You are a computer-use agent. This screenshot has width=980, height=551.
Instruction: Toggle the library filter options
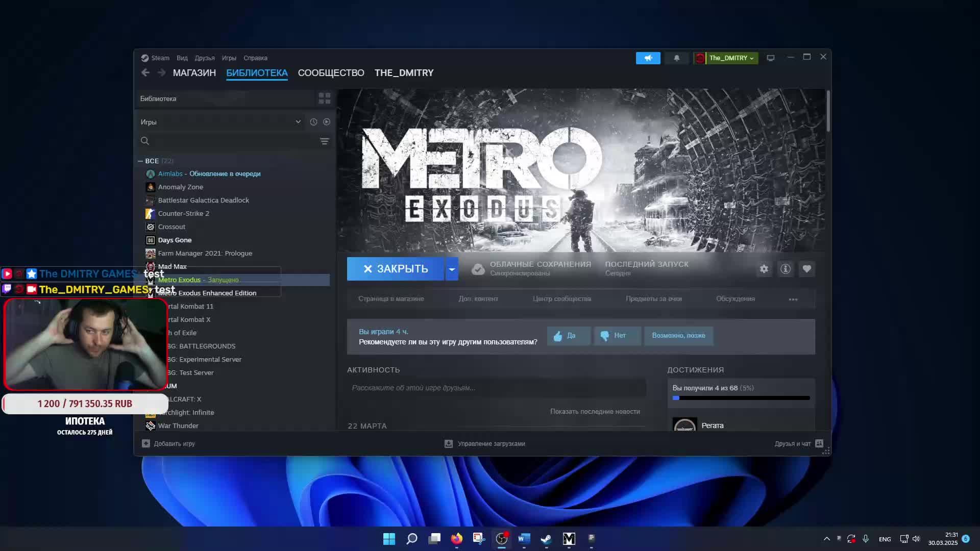click(x=325, y=141)
